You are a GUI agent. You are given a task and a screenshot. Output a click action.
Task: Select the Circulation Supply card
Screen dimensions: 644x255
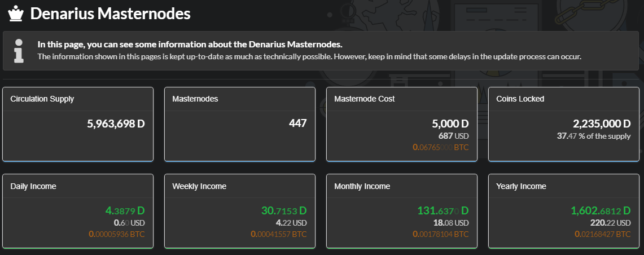click(78, 124)
